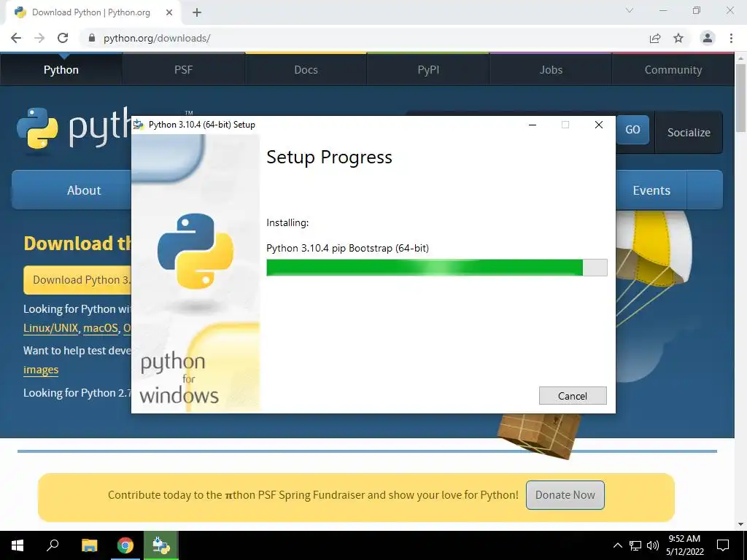Open the Chrome three-dot menu

pos(731,38)
